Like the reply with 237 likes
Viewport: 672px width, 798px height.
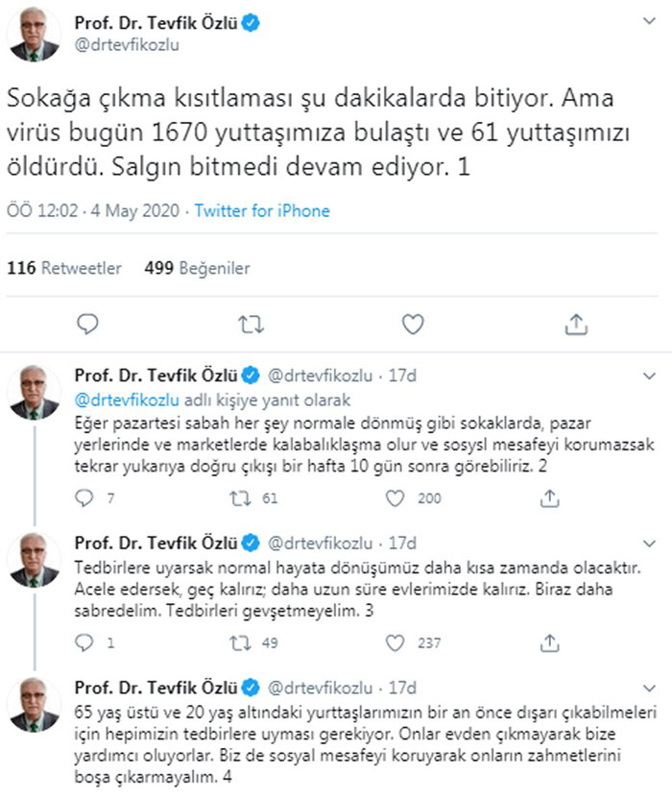click(394, 641)
